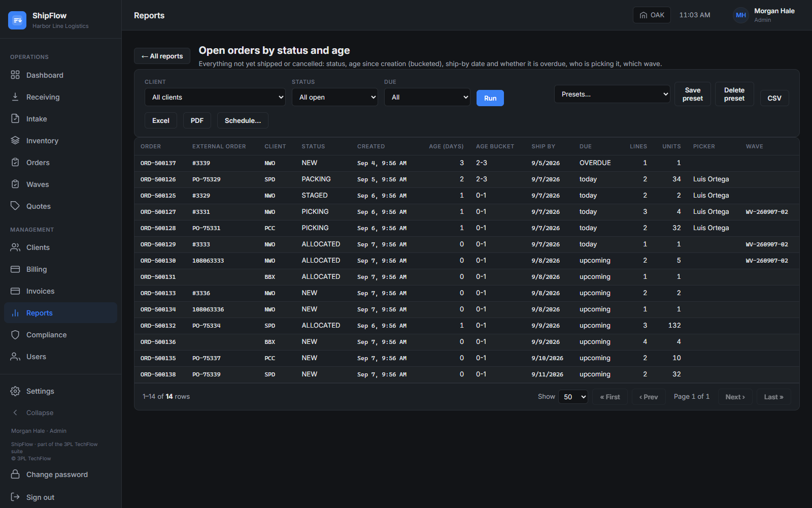Go to the Next page
Screen dimensions: 812x508
(735, 397)
